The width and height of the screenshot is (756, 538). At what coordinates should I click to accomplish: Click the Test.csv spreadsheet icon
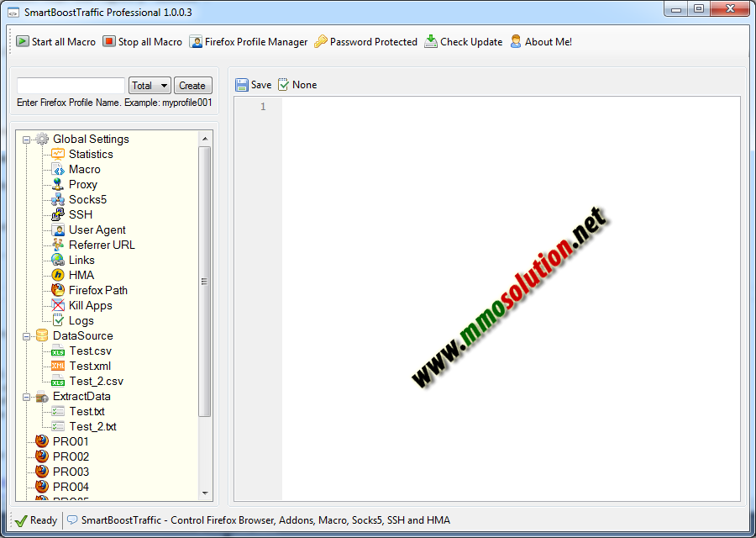click(58, 351)
